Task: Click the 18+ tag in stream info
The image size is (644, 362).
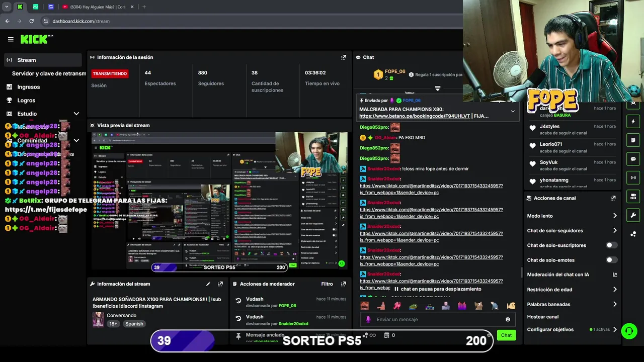Action: [113, 324]
